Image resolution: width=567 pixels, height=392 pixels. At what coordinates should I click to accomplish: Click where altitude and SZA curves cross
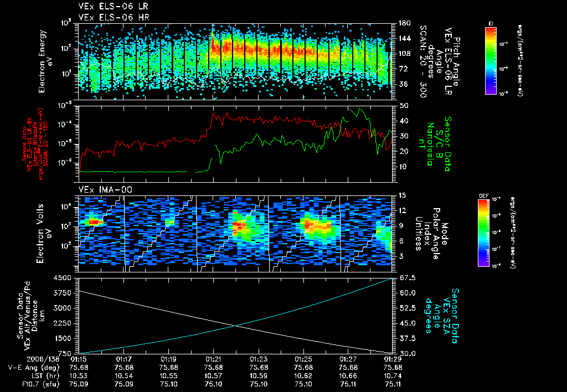[236, 326]
